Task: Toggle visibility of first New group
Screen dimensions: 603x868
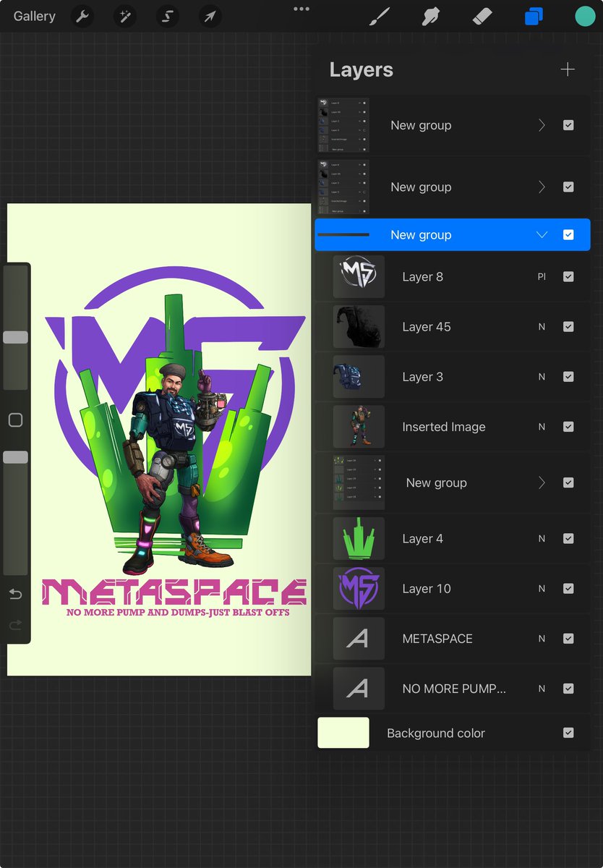Action: point(568,125)
